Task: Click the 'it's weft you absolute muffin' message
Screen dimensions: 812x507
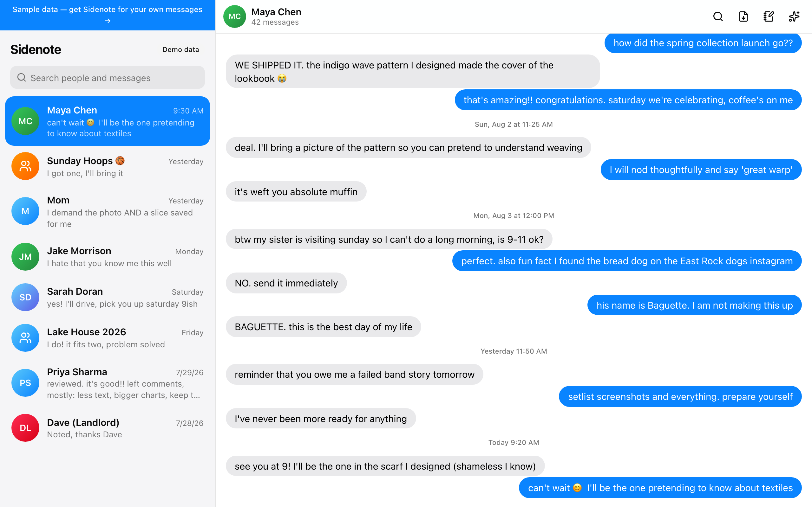Action: [296, 192]
